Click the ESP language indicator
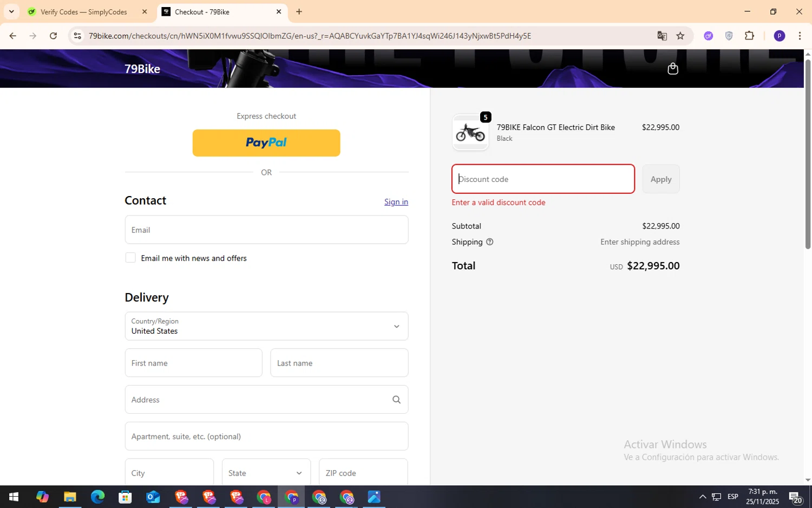 pyautogui.click(x=733, y=497)
